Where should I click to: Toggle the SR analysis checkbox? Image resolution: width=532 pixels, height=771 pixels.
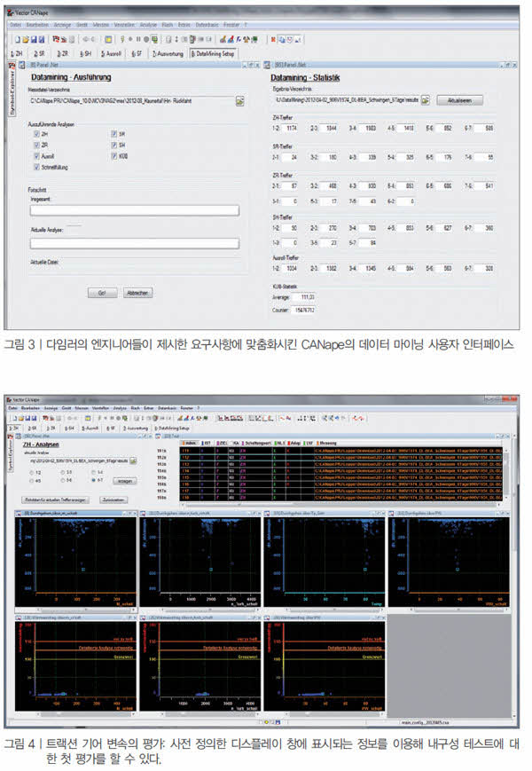coord(114,134)
